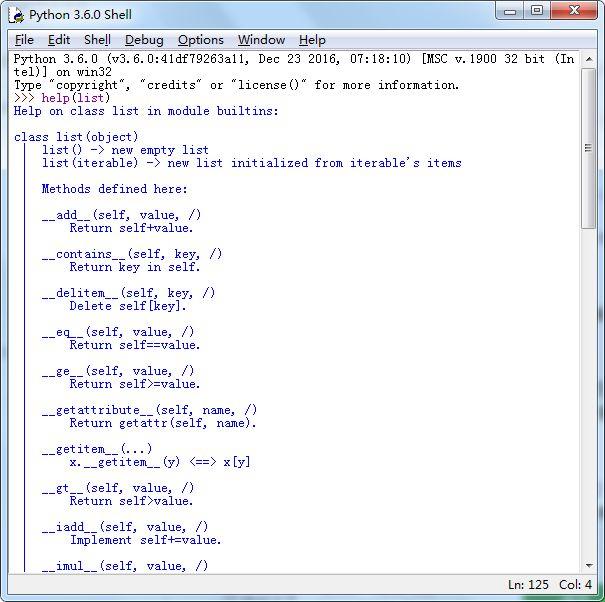
Task: Open the Shell menu
Action: [x=97, y=40]
